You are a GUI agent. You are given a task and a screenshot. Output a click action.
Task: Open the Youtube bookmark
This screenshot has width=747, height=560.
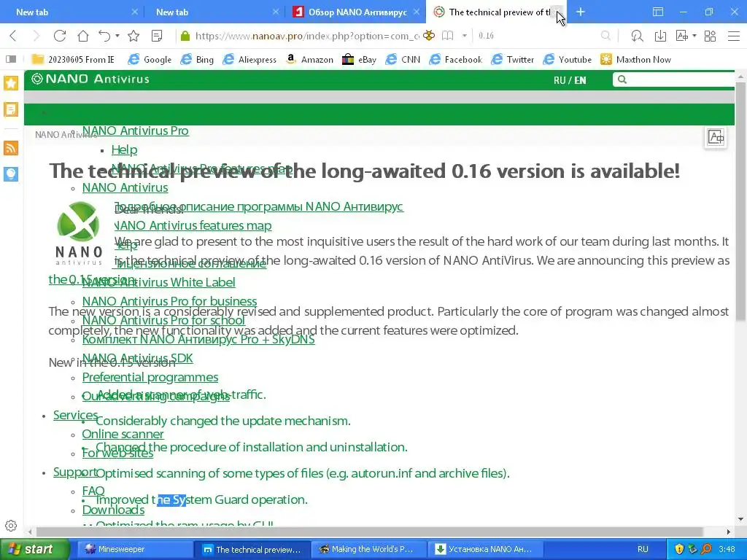coord(567,59)
